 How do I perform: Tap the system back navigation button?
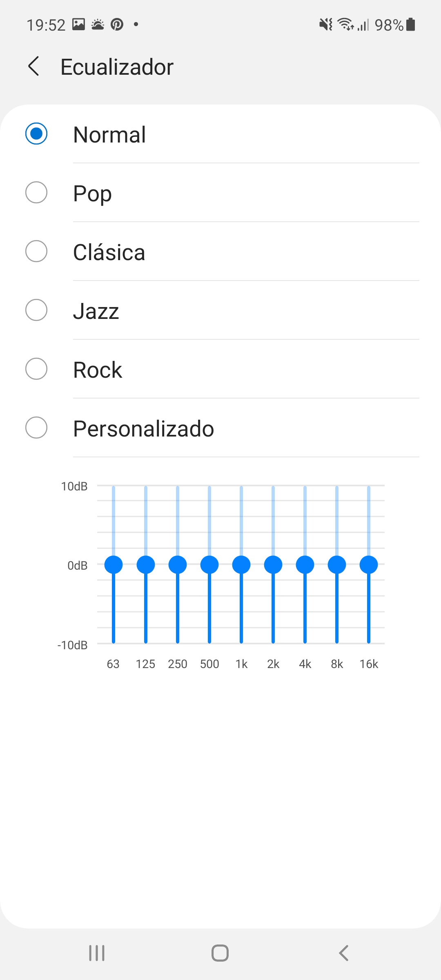pyautogui.click(x=344, y=953)
